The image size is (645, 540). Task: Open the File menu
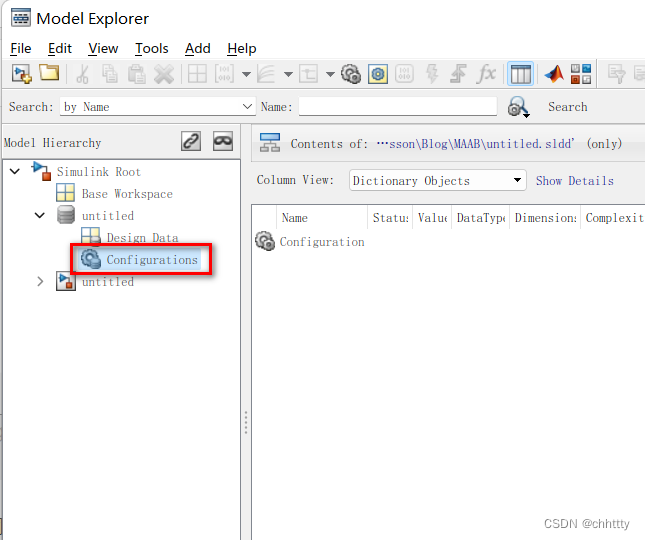[21, 49]
